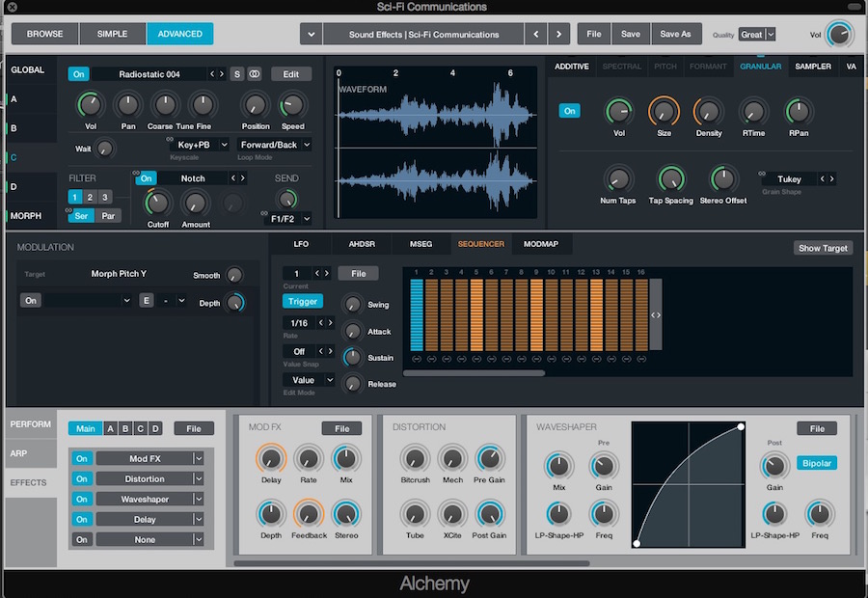Viewport: 868px width, 598px height.
Task: Open the SAMPLER tab
Action: (x=813, y=67)
